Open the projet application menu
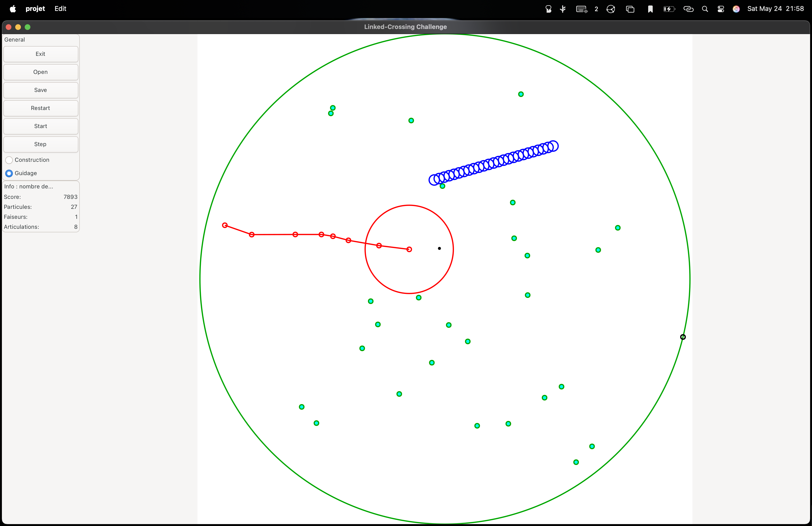Image resolution: width=812 pixels, height=526 pixels. tap(35, 9)
